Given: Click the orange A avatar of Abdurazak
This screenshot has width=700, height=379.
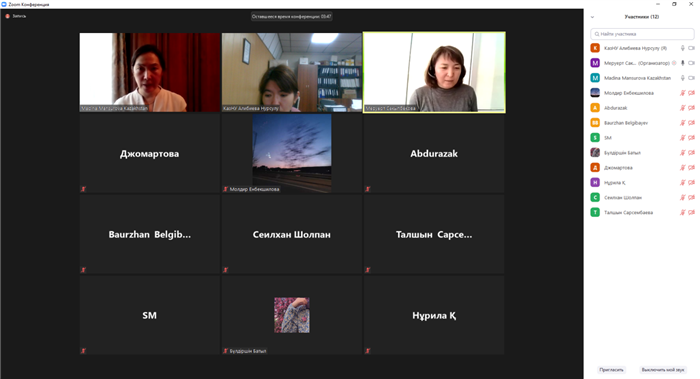Looking at the screenshot, I should [x=595, y=108].
